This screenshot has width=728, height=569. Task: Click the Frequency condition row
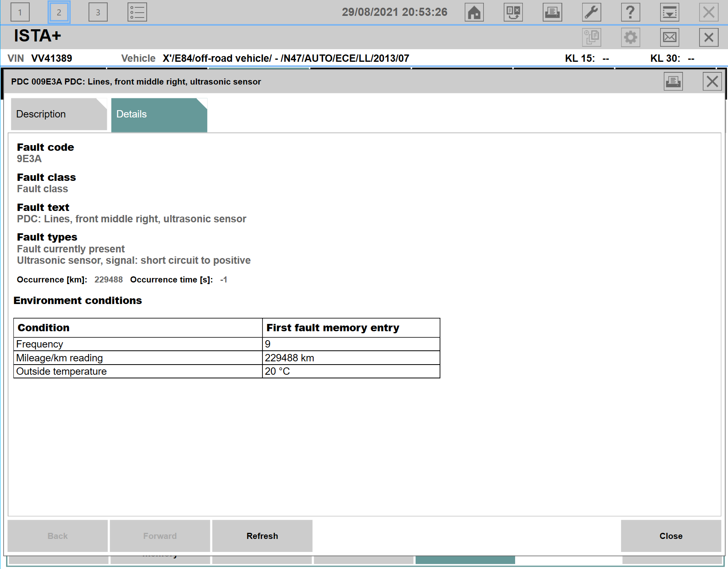(227, 344)
